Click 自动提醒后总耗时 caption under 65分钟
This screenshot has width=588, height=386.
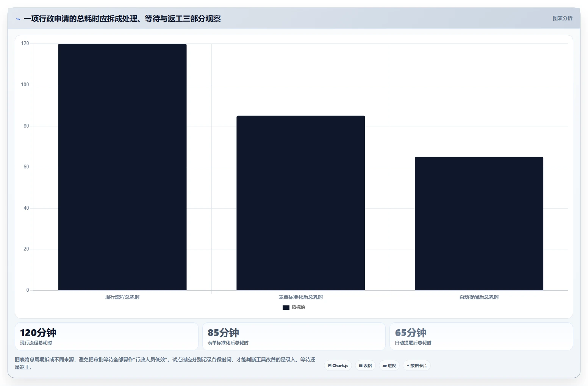[x=413, y=343]
